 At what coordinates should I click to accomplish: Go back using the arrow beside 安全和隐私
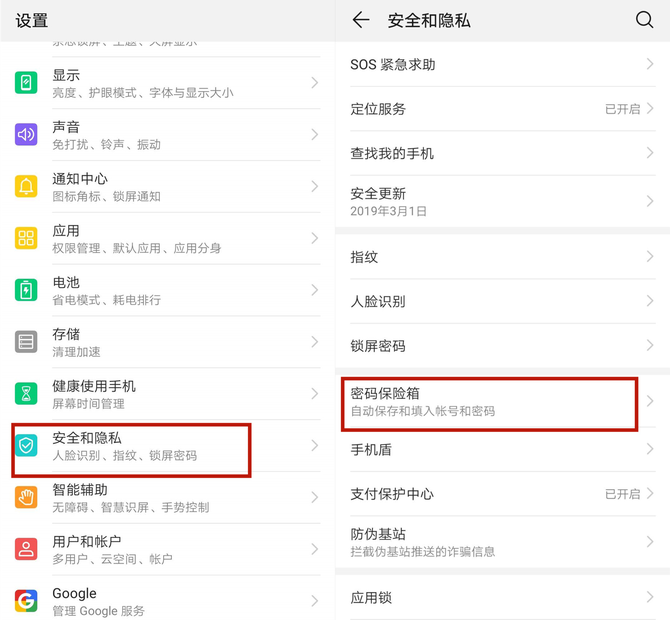(x=361, y=20)
